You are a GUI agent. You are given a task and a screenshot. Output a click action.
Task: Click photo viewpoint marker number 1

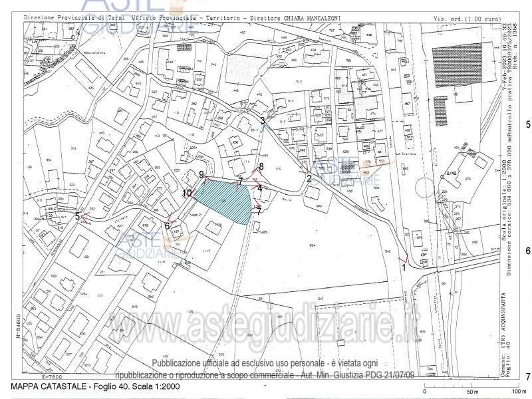click(x=403, y=267)
